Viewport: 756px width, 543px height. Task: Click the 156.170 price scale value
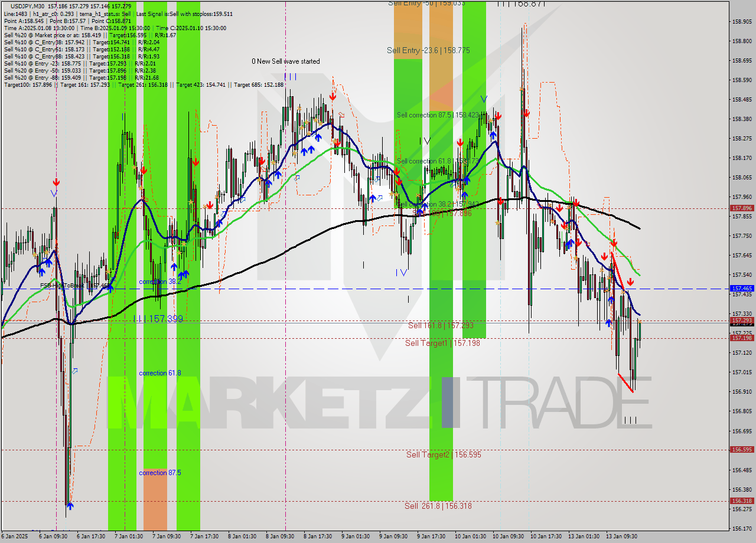coord(742,528)
